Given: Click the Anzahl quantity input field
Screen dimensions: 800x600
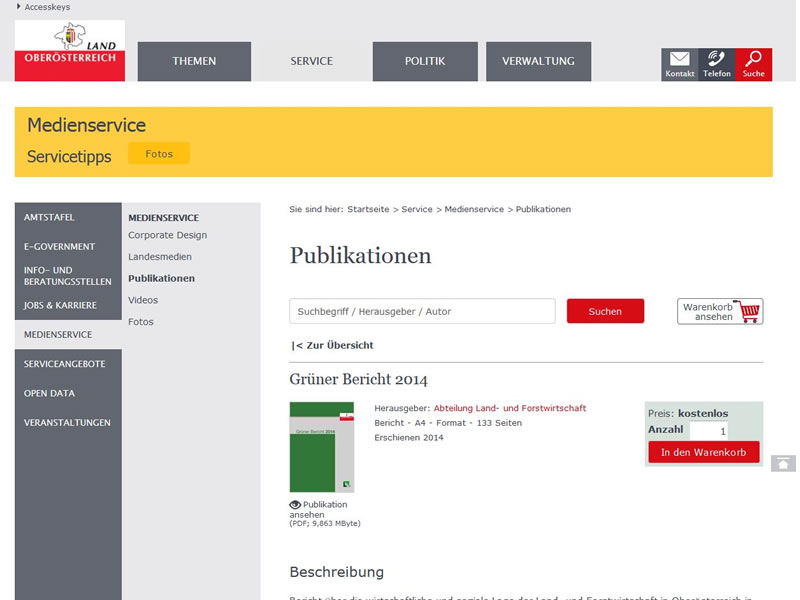Looking at the screenshot, I should (707, 429).
